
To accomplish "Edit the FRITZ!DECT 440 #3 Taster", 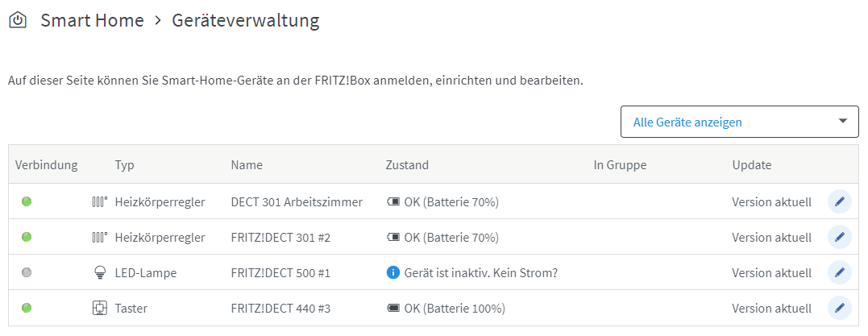I will click(x=839, y=308).
